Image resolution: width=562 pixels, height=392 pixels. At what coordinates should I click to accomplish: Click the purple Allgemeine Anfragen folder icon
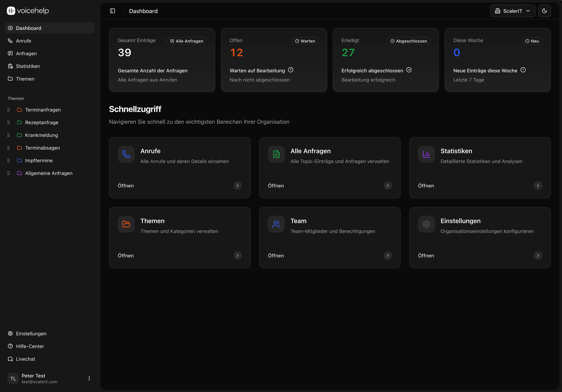19,173
